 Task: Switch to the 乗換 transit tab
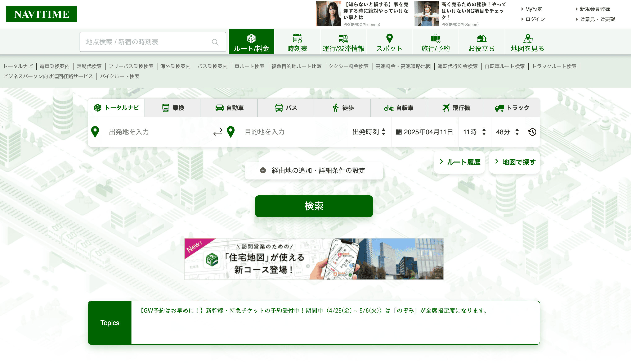pyautogui.click(x=173, y=108)
